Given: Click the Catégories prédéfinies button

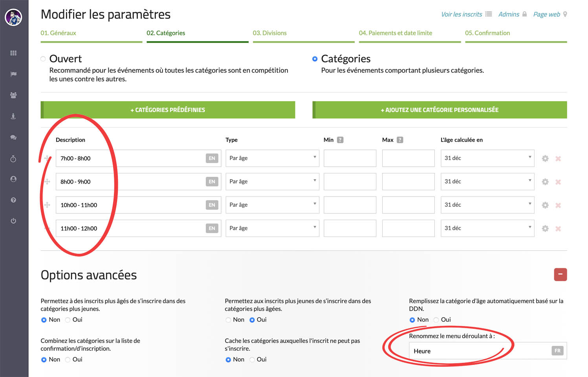Looking at the screenshot, I should 168,110.
